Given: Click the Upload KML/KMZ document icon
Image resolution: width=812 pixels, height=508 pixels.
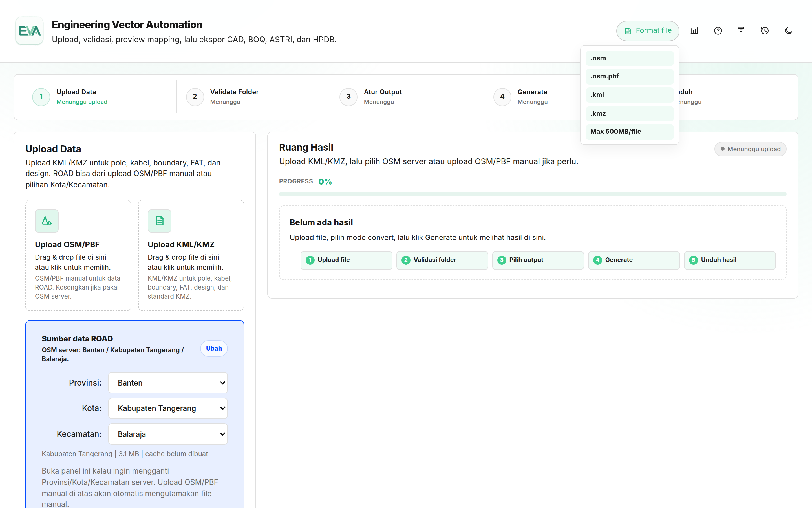Looking at the screenshot, I should [x=159, y=221].
